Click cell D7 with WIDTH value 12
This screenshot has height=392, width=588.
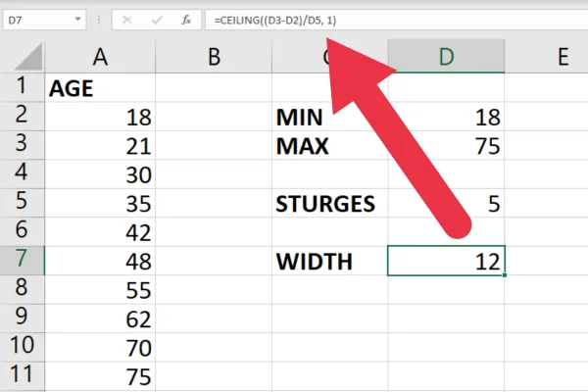point(446,261)
